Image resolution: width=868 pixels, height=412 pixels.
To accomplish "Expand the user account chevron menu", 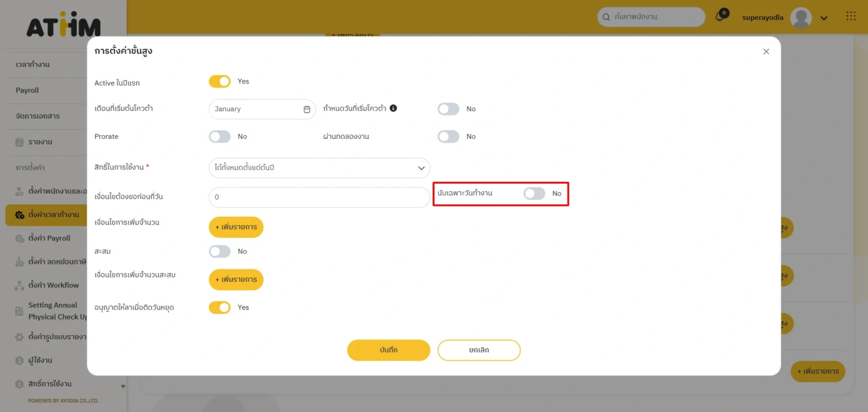I will [x=824, y=18].
